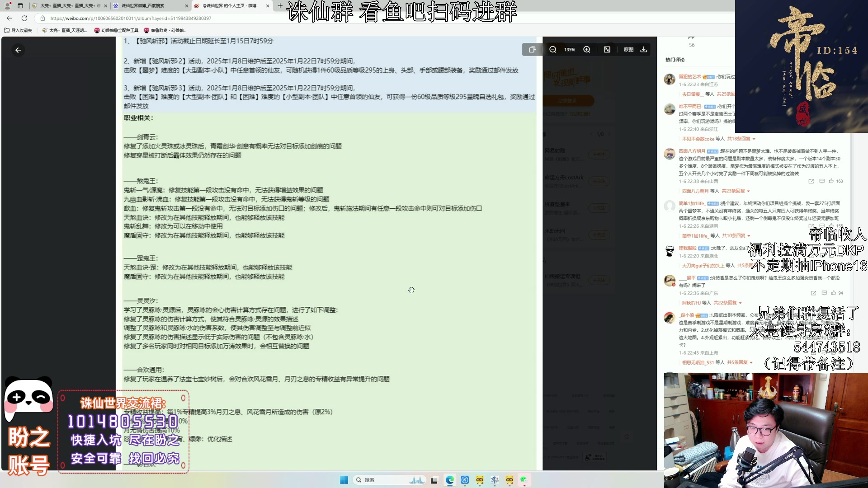Select the @诛仙世界 的个人主页 - 微博 tab

[231, 5]
